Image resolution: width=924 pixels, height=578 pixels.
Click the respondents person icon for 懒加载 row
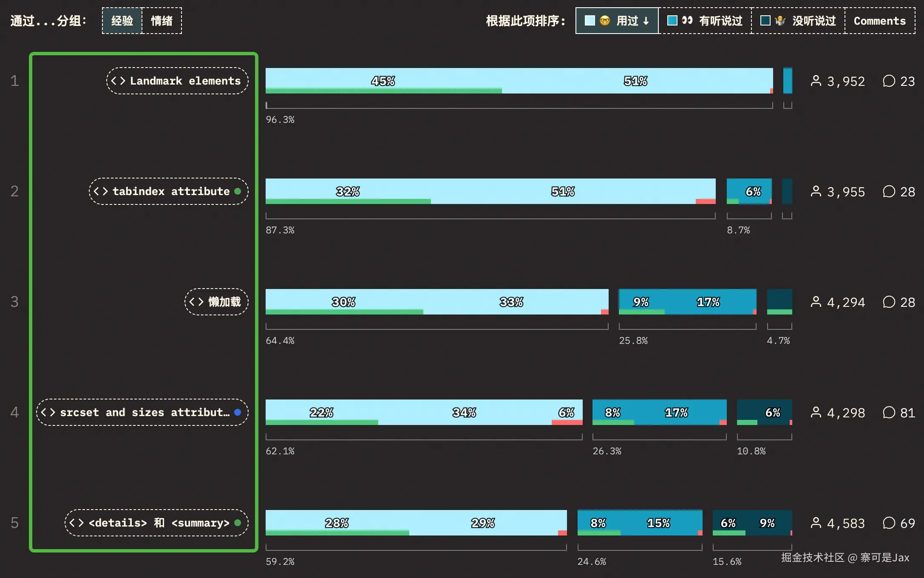click(816, 302)
